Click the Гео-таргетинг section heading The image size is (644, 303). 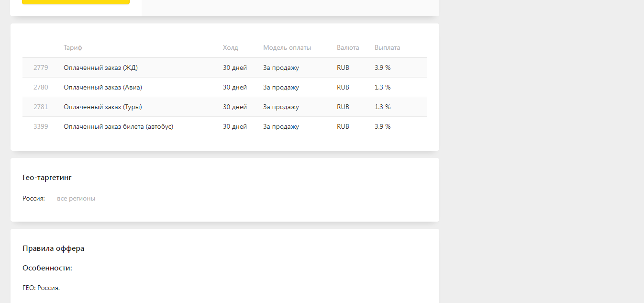pyautogui.click(x=47, y=178)
